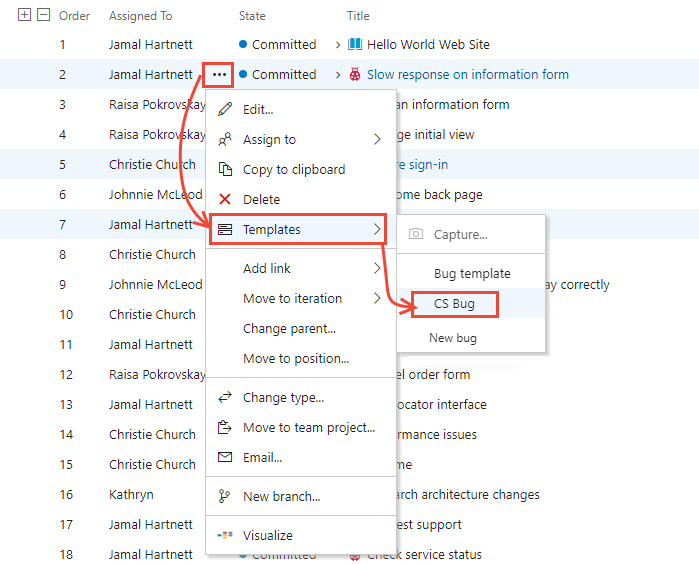
Task: Click the Capture camera icon
Action: 415,234
